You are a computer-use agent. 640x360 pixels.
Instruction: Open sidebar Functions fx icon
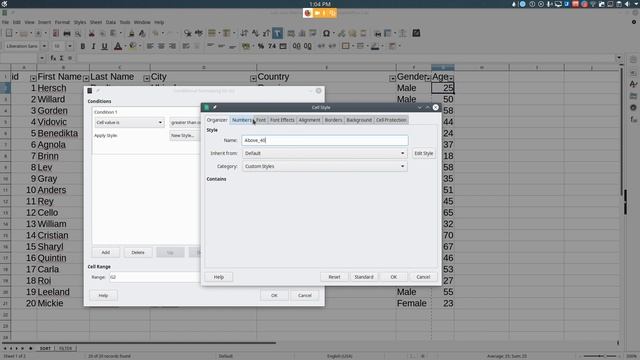(x=633, y=120)
